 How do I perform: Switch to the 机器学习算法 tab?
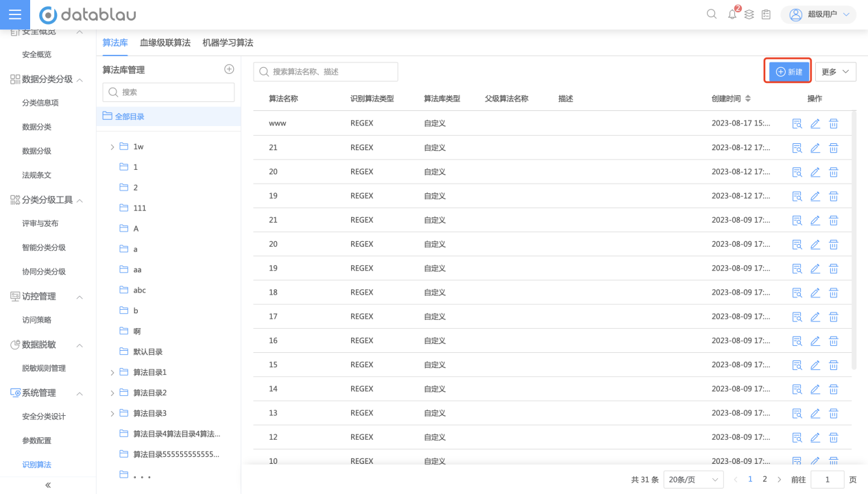[228, 42]
